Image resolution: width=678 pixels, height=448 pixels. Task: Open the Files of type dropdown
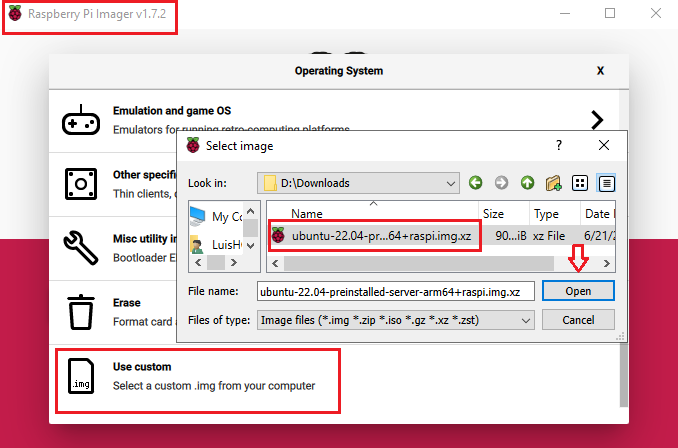click(396, 320)
